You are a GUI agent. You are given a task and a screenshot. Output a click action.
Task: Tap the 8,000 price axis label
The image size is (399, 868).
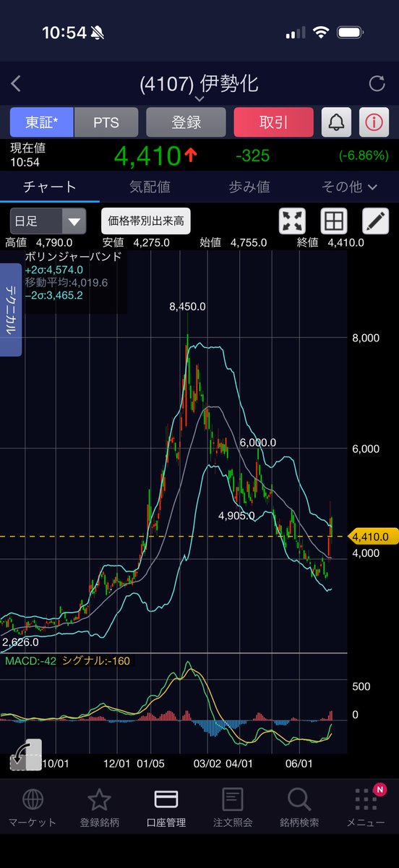[366, 338]
